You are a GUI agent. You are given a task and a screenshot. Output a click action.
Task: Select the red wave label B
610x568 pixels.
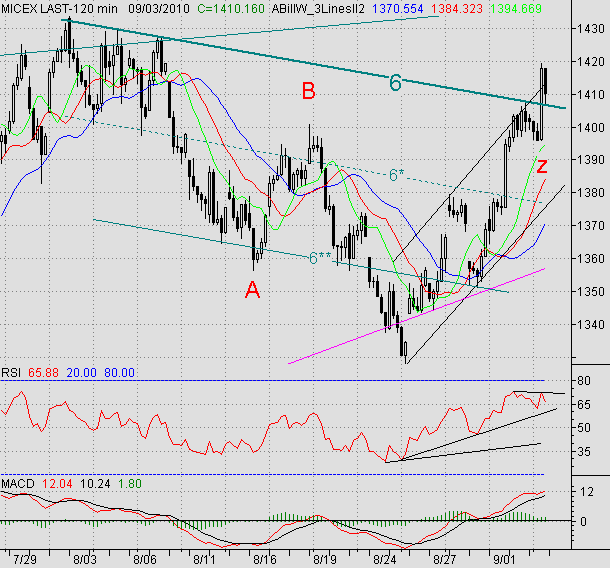tap(309, 92)
